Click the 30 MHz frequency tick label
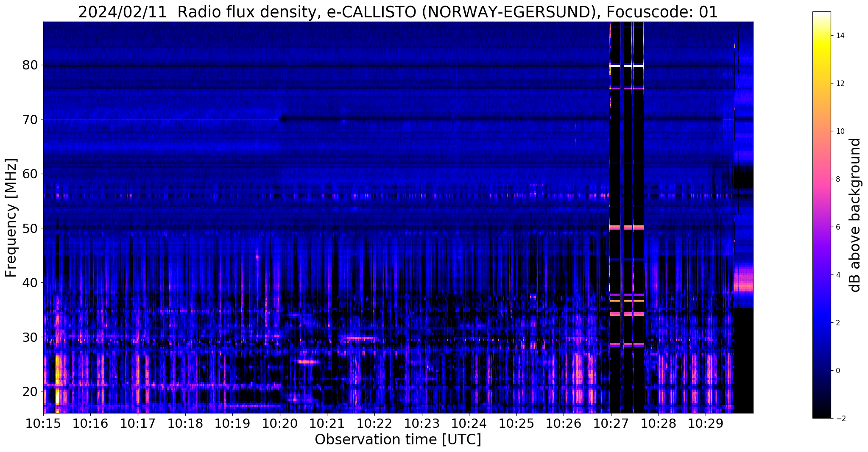Image resolution: width=868 pixels, height=452 pixels. click(x=30, y=337)
